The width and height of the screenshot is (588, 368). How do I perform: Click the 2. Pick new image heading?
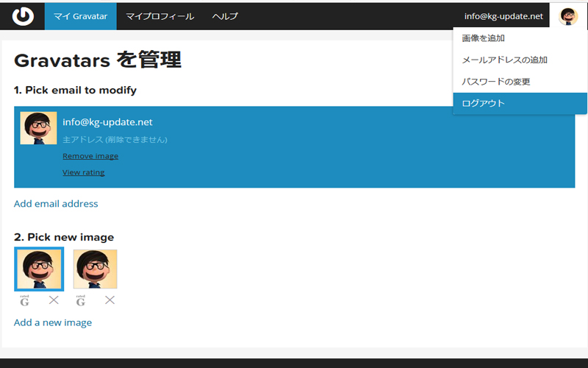[x=64, y=237]
